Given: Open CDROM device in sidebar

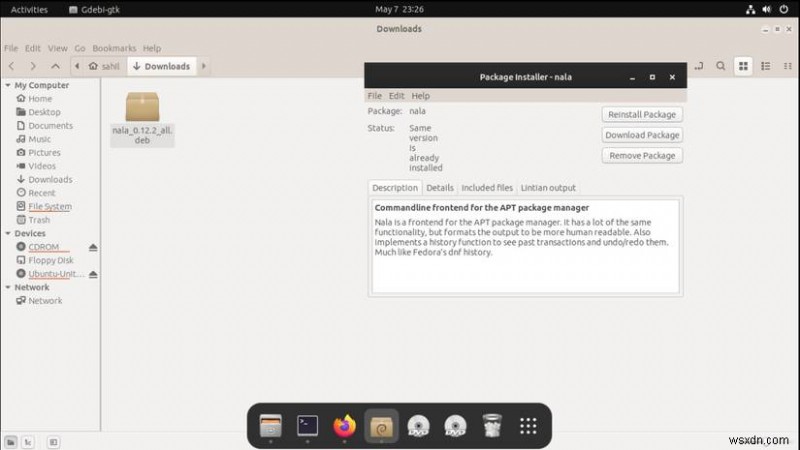Looking at the screenshot, I should (43, 247).
